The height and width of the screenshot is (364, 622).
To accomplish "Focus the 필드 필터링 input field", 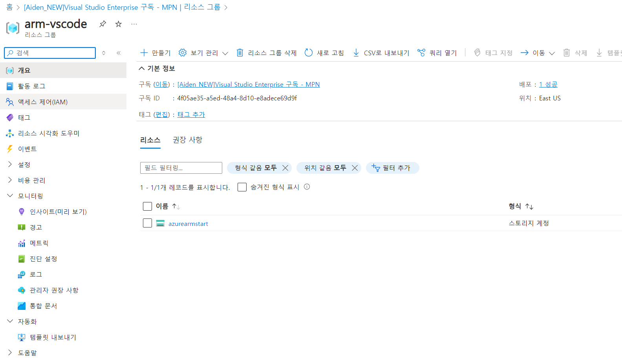I will (181, 168).
